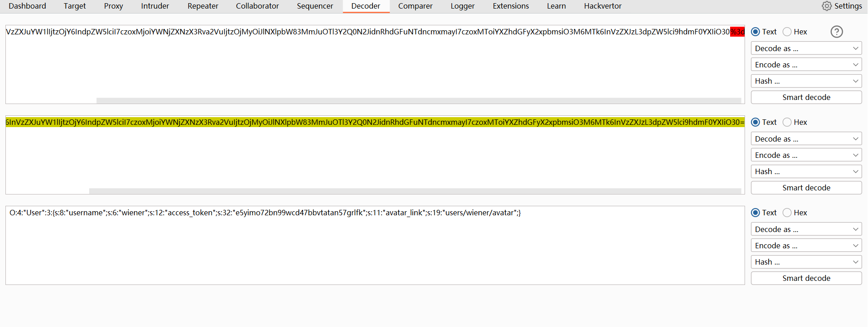The image size is (868, 327).
Task: Click the first panel's horizontal scrollbar
Action: pos(419,100)
